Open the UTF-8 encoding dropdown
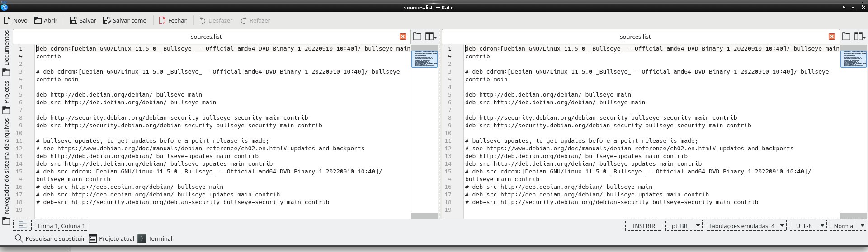The height and width of the screenshot is (252, 868). (808, 226)
